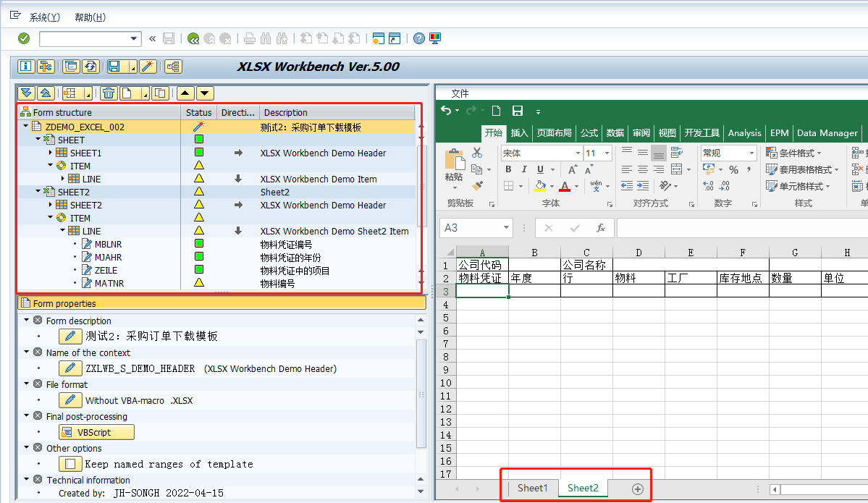The height and width of the screenshot is (503, 868).
Task: Toggle Bold formatting in Excel ribbon
Action: pos(508,169)
